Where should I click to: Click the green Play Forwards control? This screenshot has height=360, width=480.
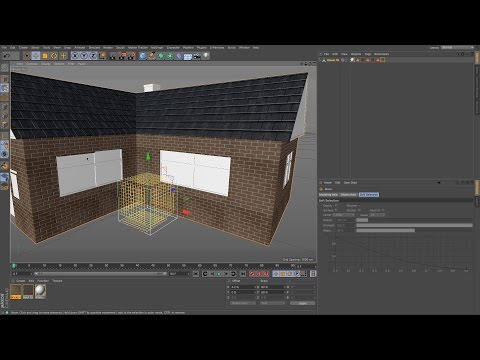click(219, 274)
